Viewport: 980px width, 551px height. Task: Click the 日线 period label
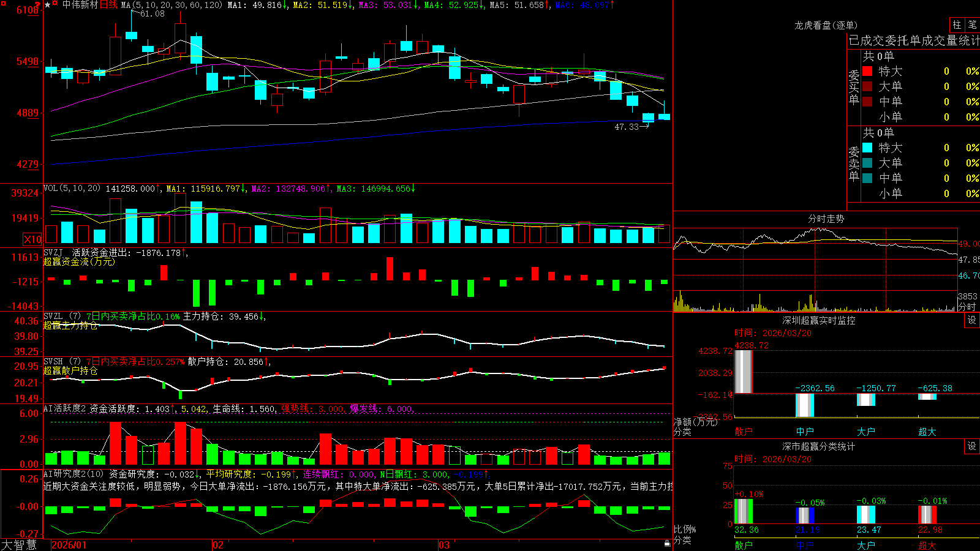(x=108, y=5)
